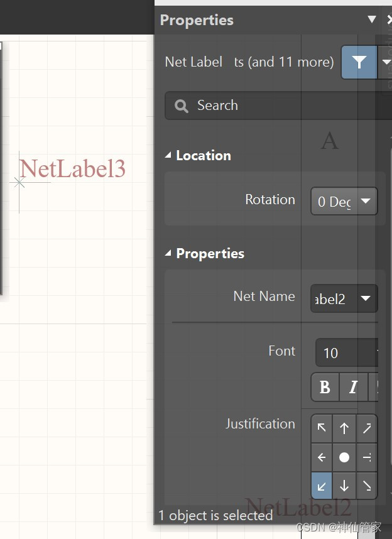
Task: Collapse the Properties section header
Action: coord(168,253)
